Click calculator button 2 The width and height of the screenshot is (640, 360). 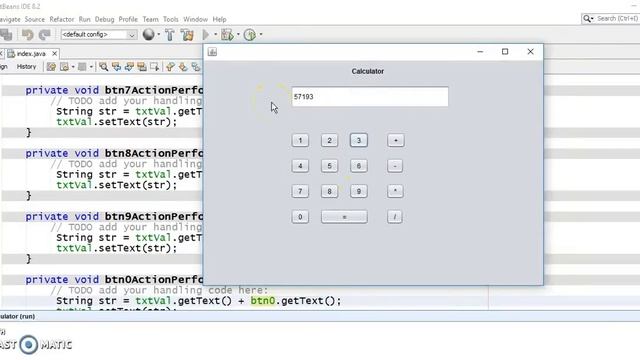[329, 140]
